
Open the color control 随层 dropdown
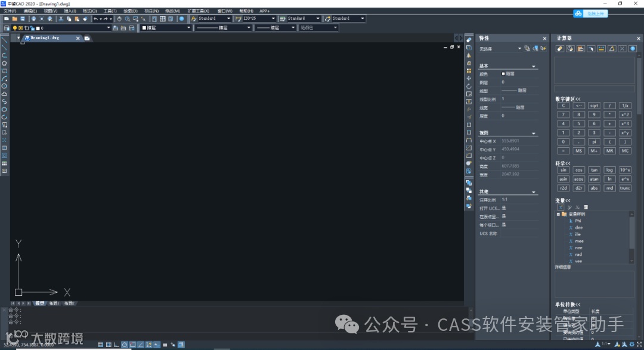click(189, 28)
